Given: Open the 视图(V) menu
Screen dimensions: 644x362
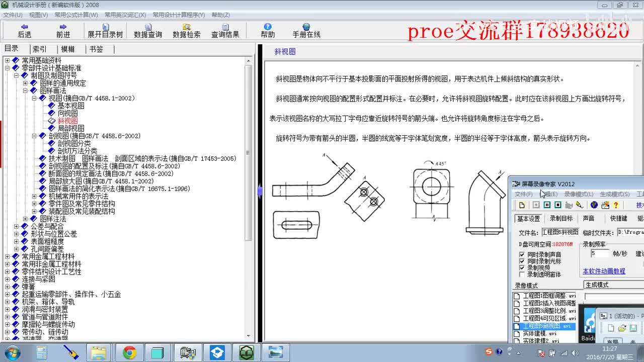Looking at the screenshot, I should point(38,15).
